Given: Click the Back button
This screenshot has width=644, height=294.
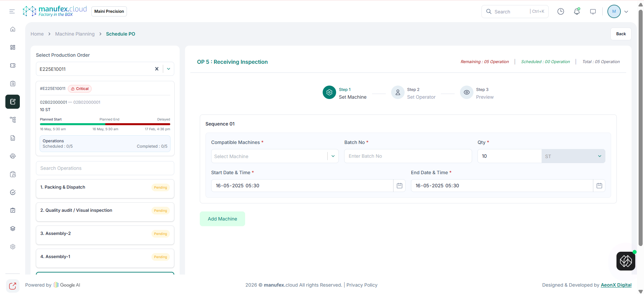Looking at the screenshot, I should click(621, 34).
